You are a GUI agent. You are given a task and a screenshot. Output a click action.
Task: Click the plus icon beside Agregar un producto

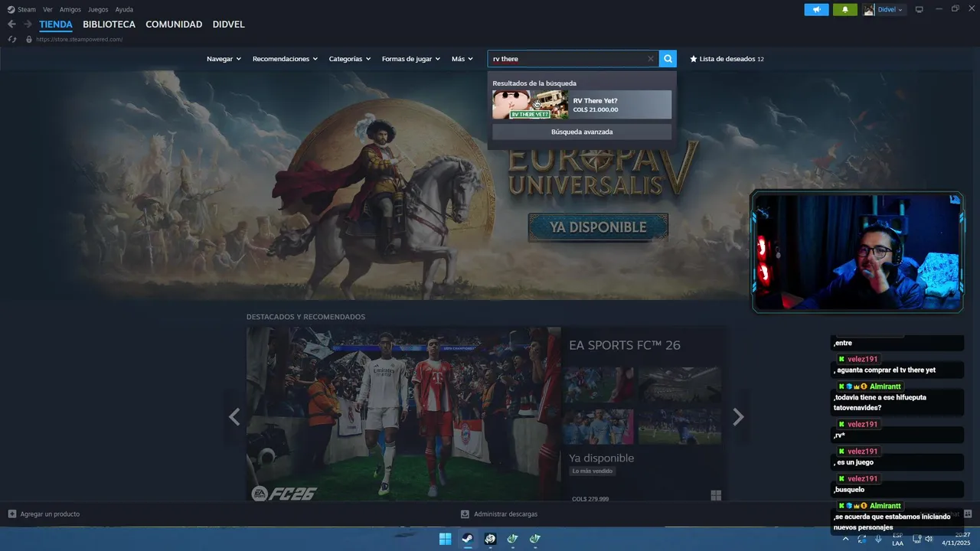(12, 514)
